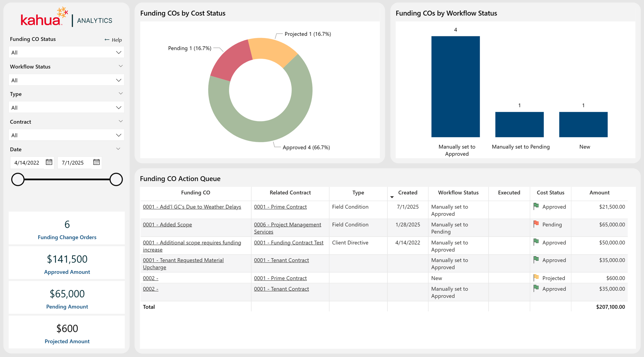Screen dimensions: 644x357
Task: Click the right date slider handle
Action: tap(116, 179)
